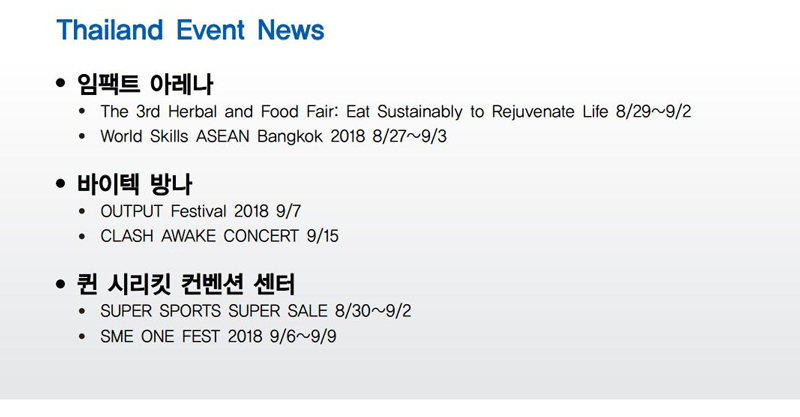Click SME ONE FEST 2018 entry
The width and height of the screenshot is (800, 417).
coord(218,336)
